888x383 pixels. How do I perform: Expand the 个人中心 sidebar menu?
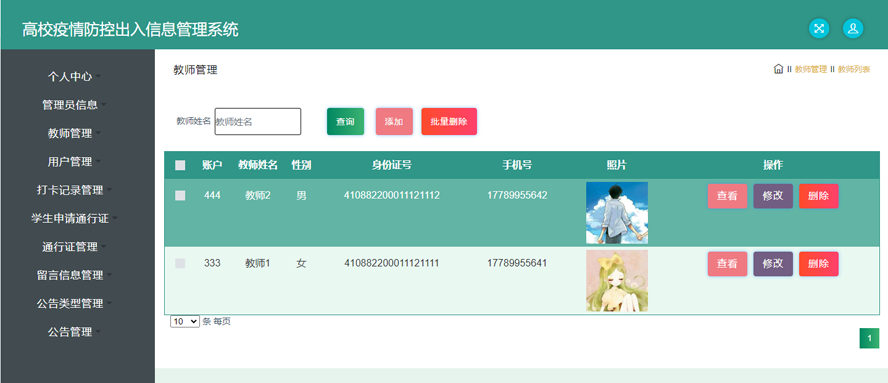[x=74, y=76]
